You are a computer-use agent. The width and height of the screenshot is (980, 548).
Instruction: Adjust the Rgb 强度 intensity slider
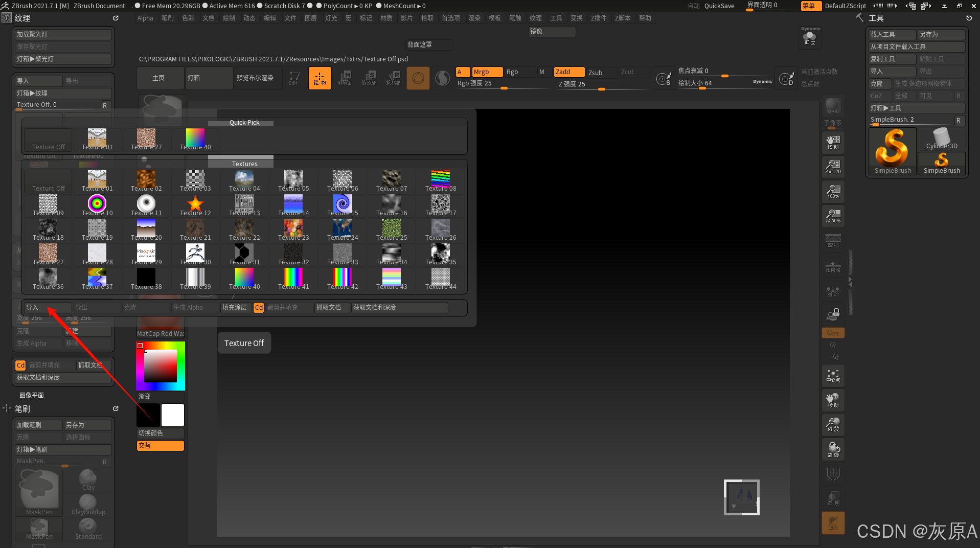505,84
